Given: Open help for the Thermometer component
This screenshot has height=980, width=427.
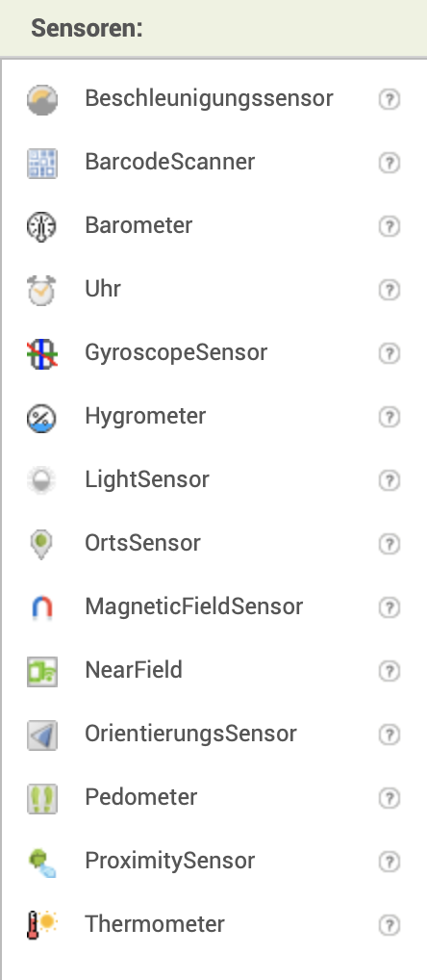Looking at the screenshot, I should [389, 925].
